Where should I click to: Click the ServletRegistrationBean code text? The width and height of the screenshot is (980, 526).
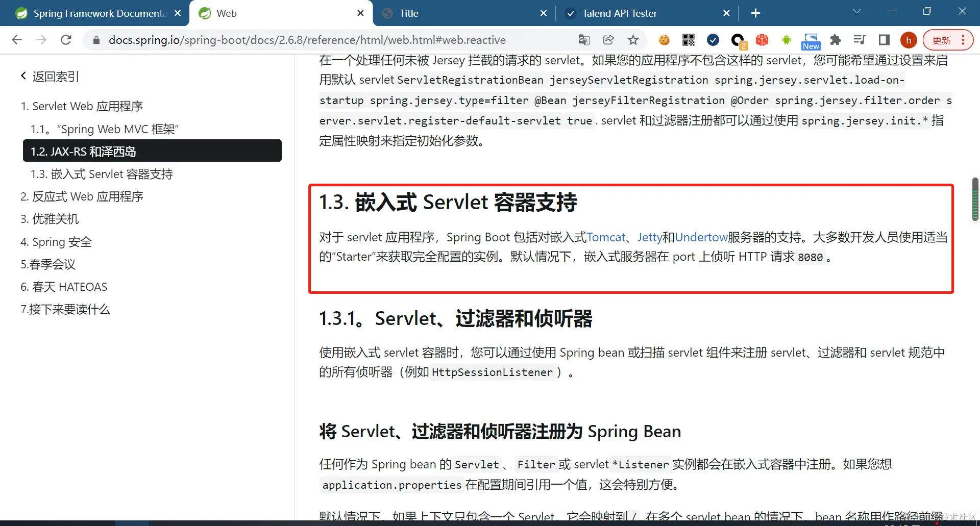pos(470,80)
